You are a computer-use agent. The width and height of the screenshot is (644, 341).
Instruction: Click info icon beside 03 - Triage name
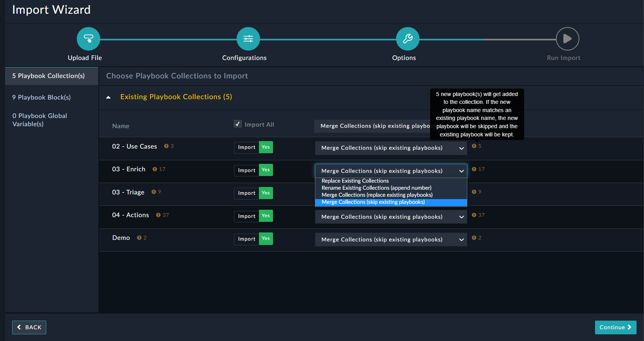[154, 192]
